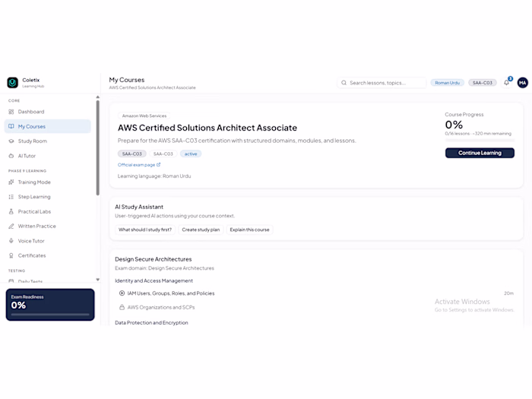The height and width of the screenshot is (399, 532).
Task: Click the lock icon beside AWS Organizations
Action: point(122,307)
